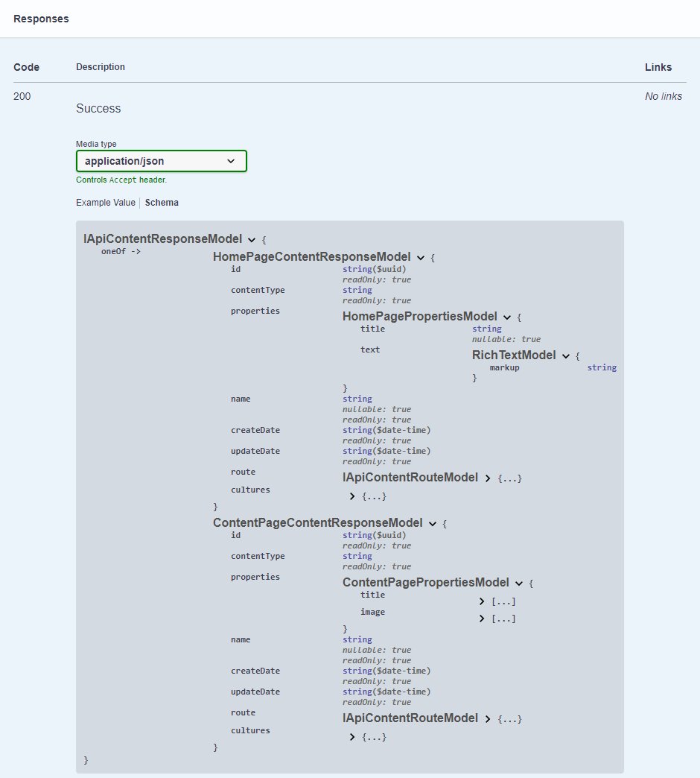Click the oneOf -> label
The height and width of the screenshot is (778, 700).
point(121,252)
